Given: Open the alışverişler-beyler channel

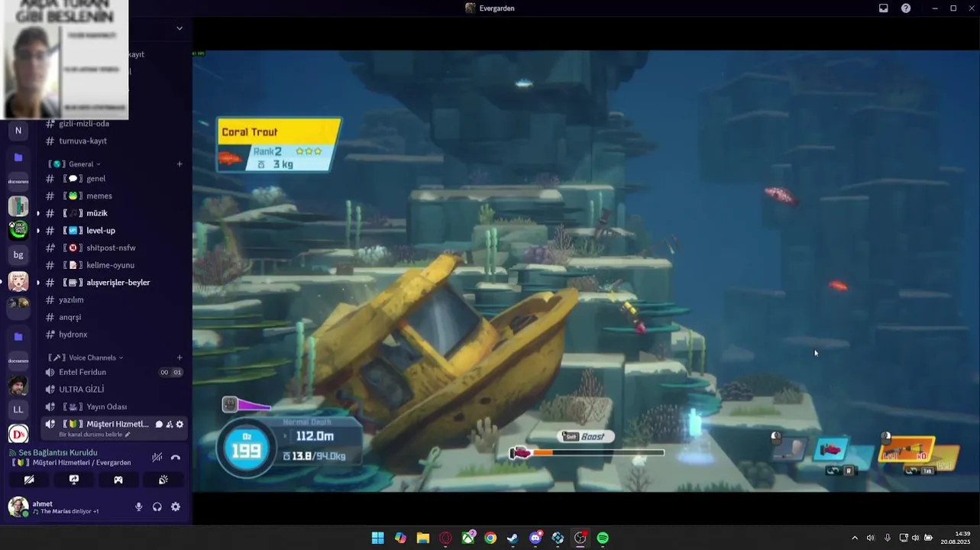Looking at the screenshot, I should pos(113,283).
